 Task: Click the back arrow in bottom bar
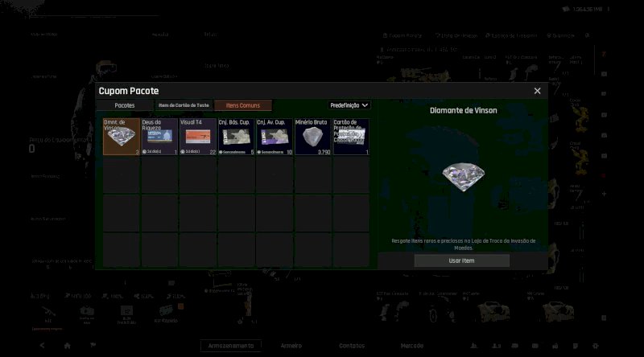[x=42, y=346]
